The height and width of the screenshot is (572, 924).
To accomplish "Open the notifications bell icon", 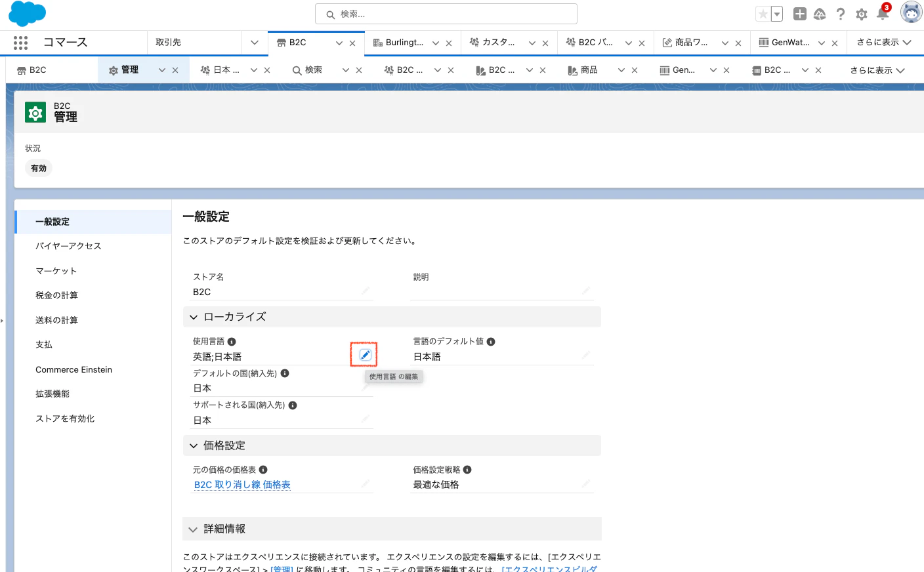I will [883, 14].
